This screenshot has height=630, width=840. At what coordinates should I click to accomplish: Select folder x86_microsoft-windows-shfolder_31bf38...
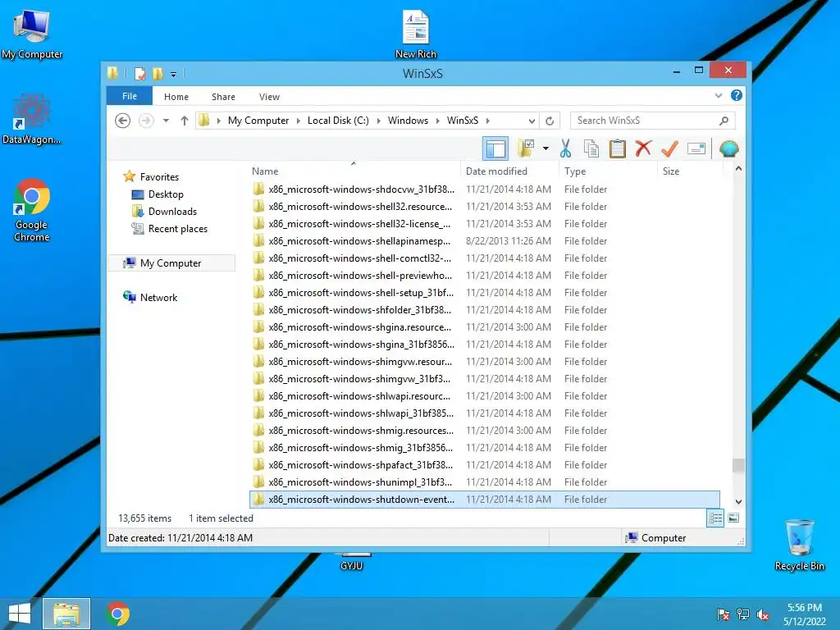pos(484,309)
